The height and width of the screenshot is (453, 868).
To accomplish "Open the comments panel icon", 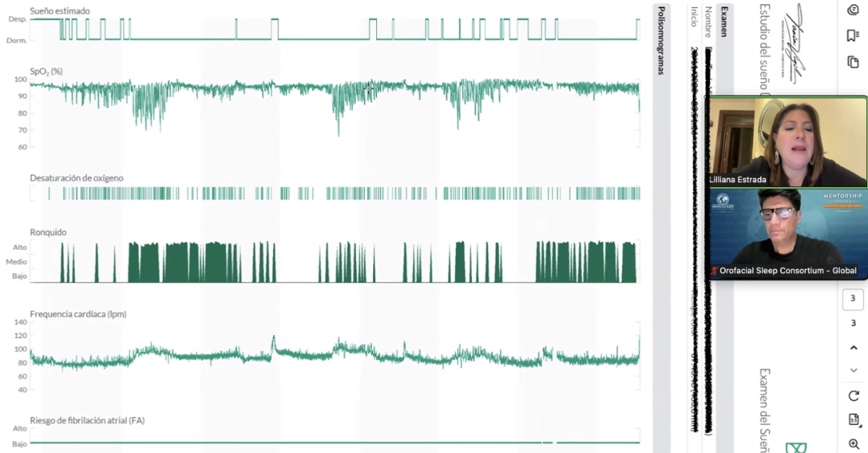I will 853,10.
